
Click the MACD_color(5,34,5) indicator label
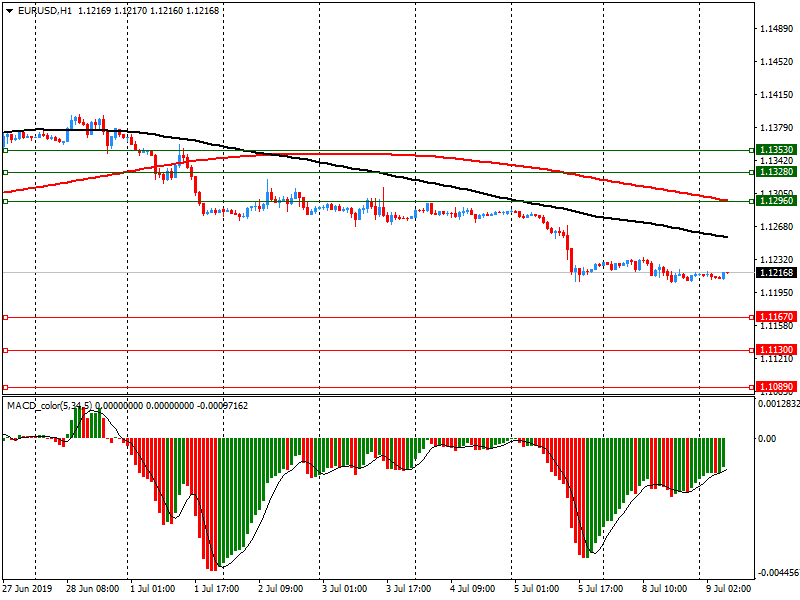click(49, 406)
